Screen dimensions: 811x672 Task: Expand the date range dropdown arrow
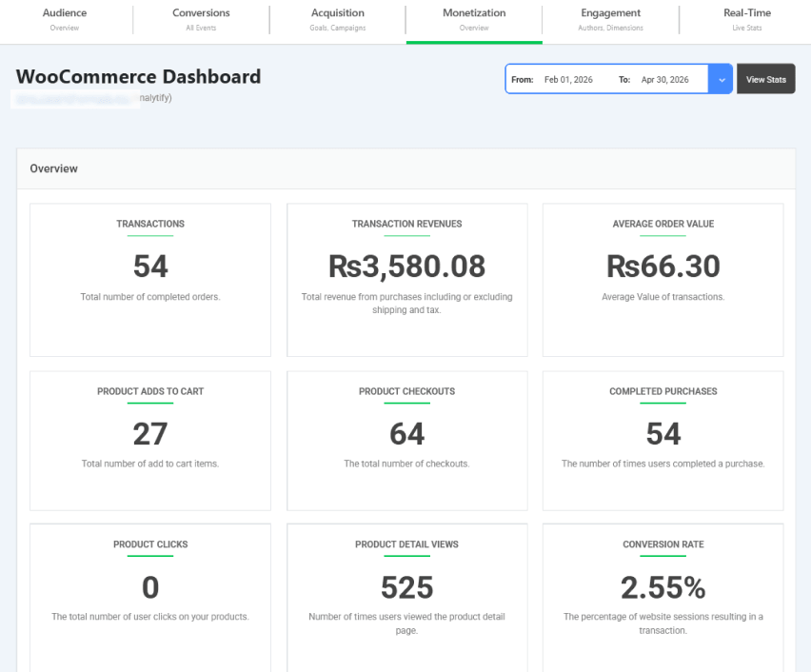[x=721, y=80]
